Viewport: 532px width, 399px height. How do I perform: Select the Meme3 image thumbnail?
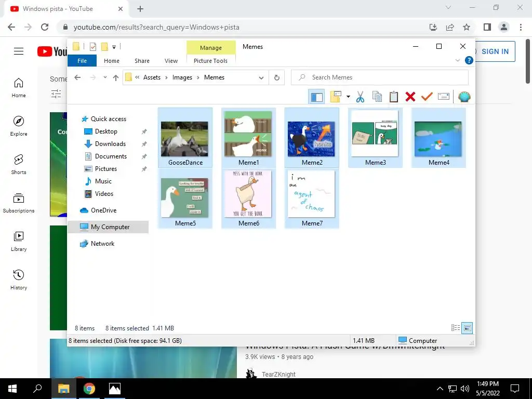(x=375, y=138)
